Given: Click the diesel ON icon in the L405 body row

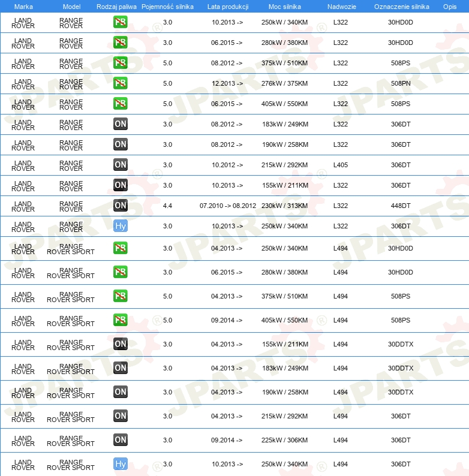Looking at the screenshot, I should tap(120, 165).
